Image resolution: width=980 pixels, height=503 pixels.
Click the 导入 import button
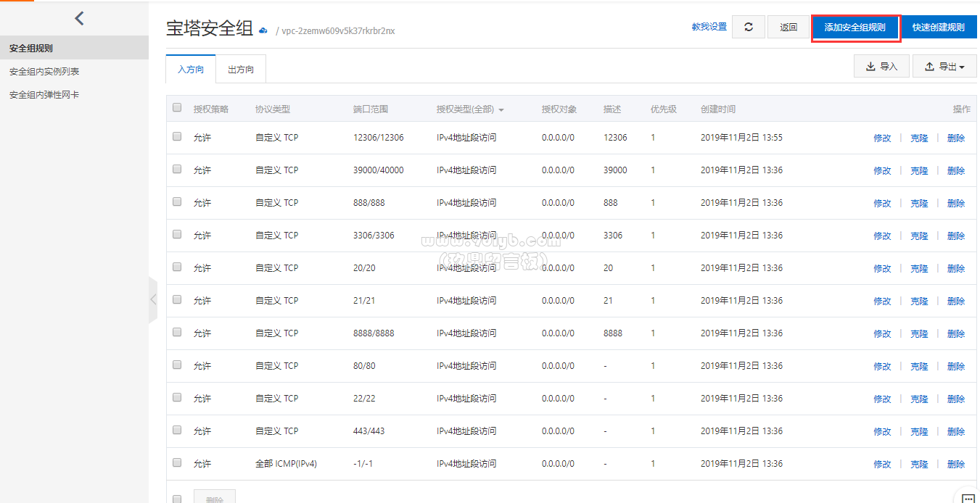tap(881, 67)
